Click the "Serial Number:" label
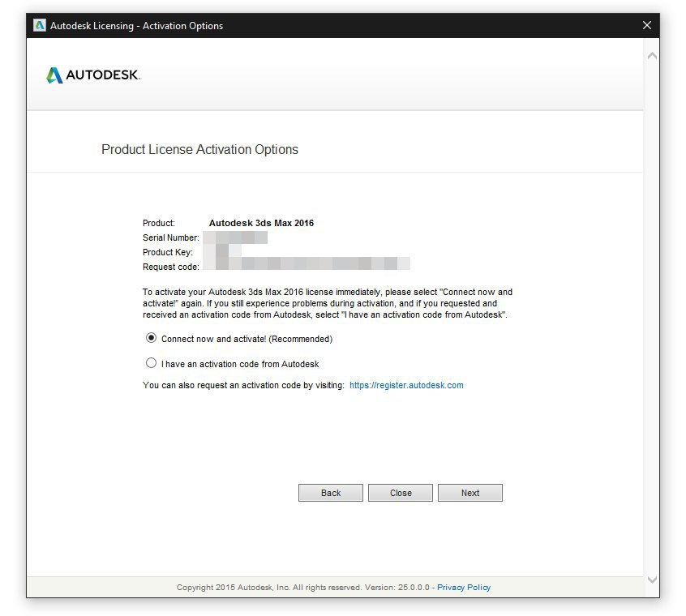Image resolution: width=686 pixels, height=616 pixels. (170, 237)
